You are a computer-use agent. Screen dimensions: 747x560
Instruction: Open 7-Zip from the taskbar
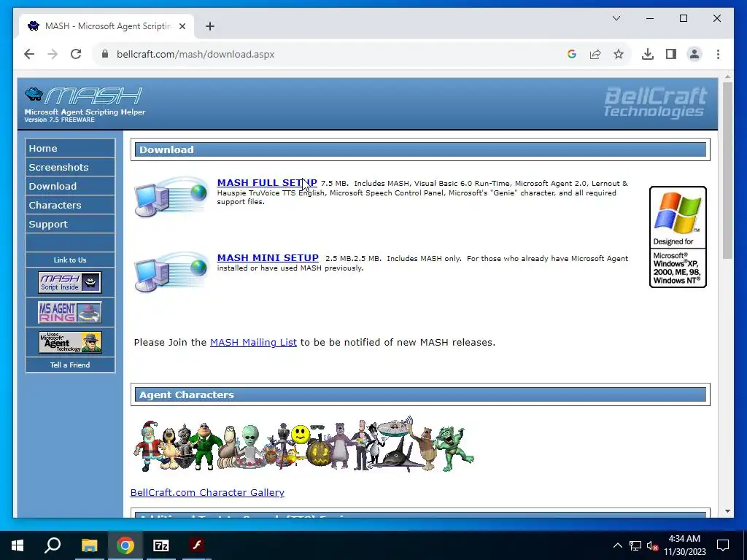(x=161, y=545)
